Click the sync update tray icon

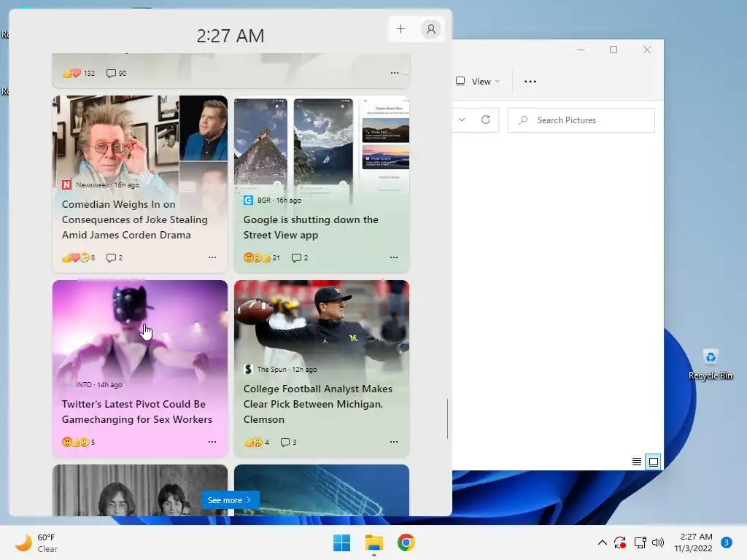[x=620, y=542]
